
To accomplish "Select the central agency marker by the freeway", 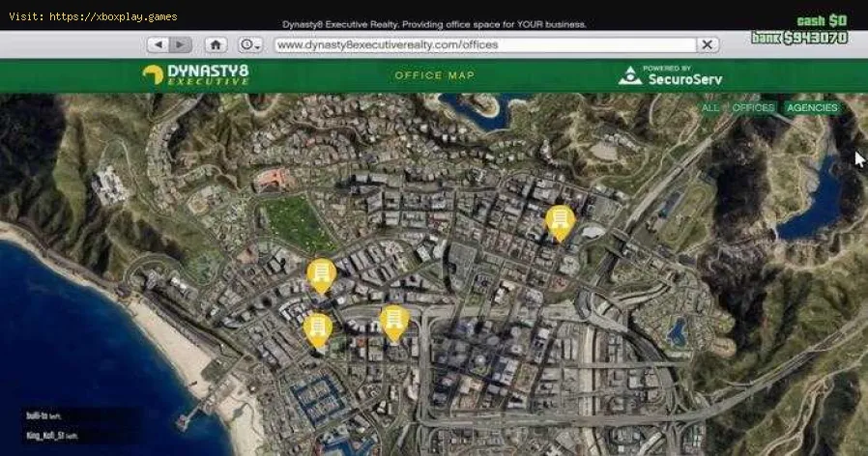I will (392, 322).
